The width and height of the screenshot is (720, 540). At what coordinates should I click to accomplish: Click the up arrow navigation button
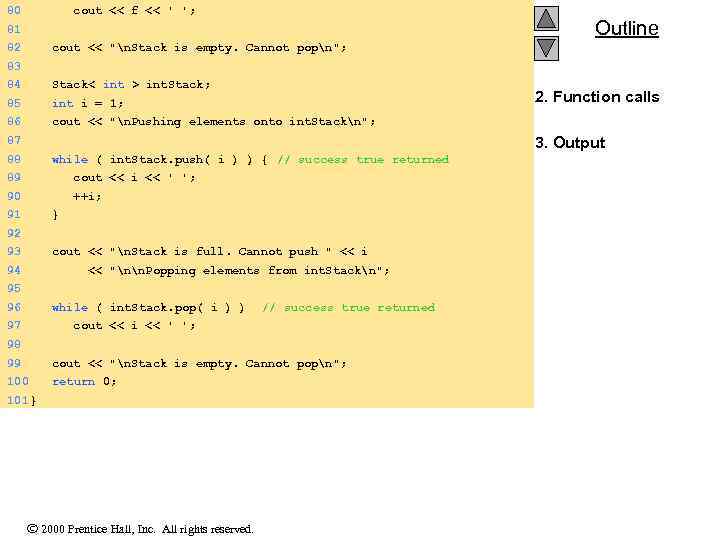[x=546, y=19]
